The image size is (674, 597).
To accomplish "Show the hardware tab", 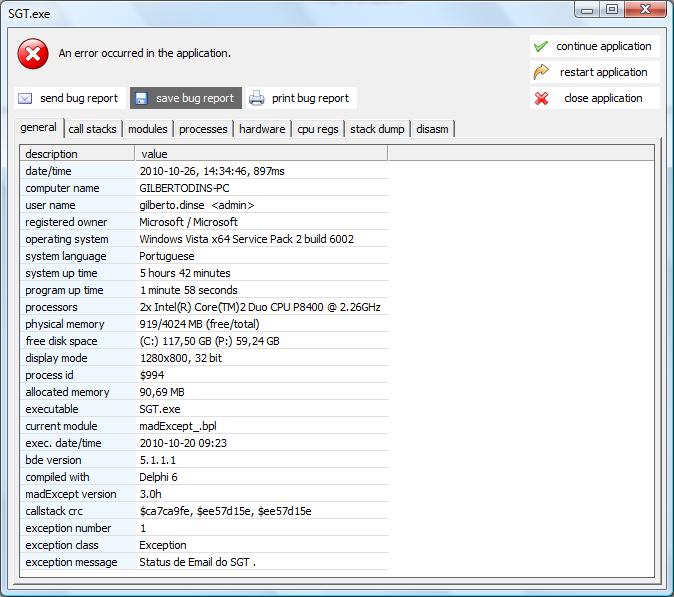I will pos(262,129).
